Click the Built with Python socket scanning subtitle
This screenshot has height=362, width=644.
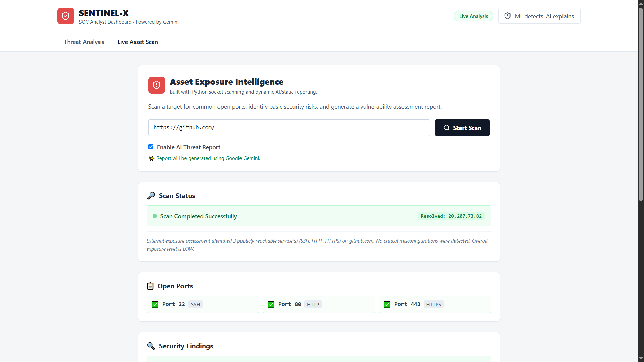click(244, 92)
